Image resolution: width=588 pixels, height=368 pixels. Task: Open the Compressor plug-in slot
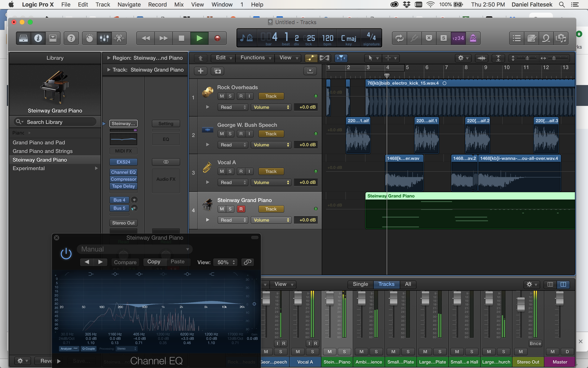coord(124,179)
